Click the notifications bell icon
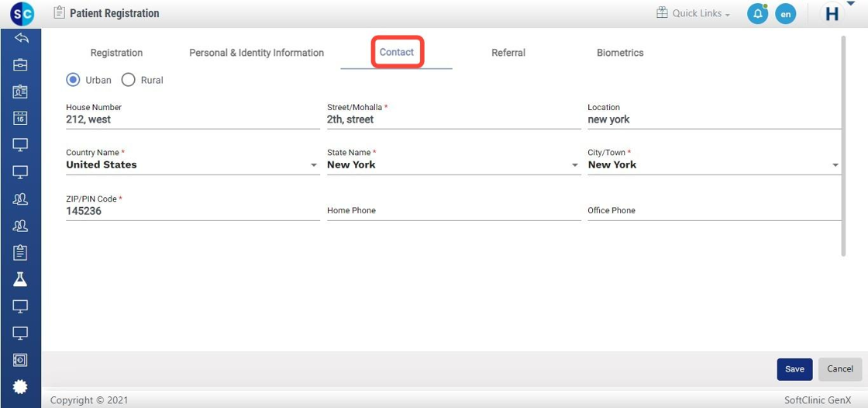 757,14
